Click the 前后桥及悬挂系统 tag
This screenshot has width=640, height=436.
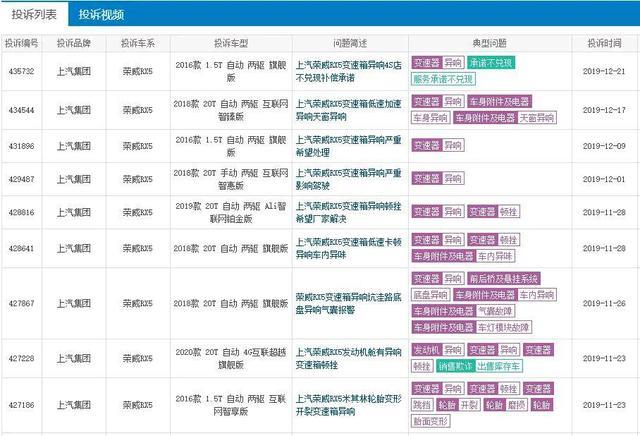504,279
